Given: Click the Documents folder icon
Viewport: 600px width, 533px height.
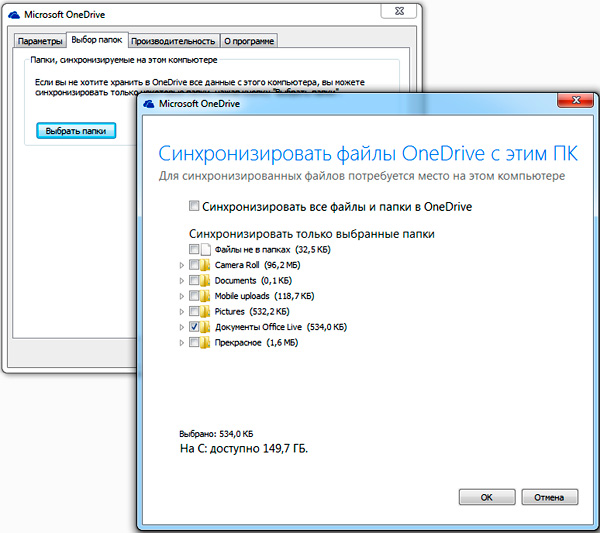Looking at the screenshot, I should (x=206, y=281).
